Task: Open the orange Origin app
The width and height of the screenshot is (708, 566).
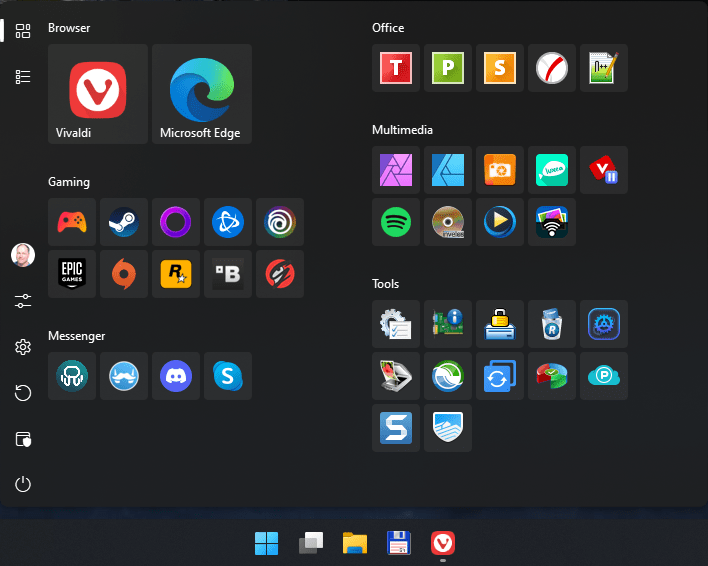Action: pos(124,274)
